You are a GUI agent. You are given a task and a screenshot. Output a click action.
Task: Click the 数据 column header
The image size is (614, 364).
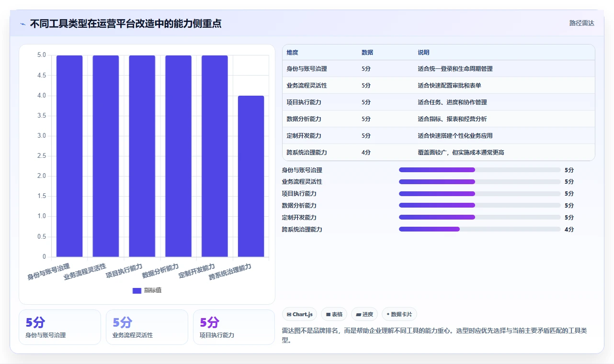pyautogui.click(x=367, y=53)
